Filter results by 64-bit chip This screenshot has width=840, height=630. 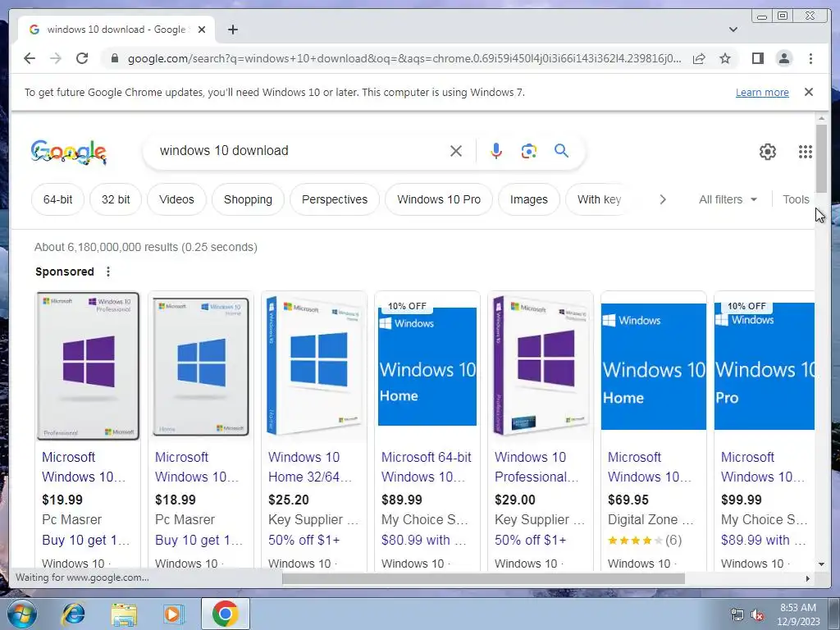tap(58, 199)
